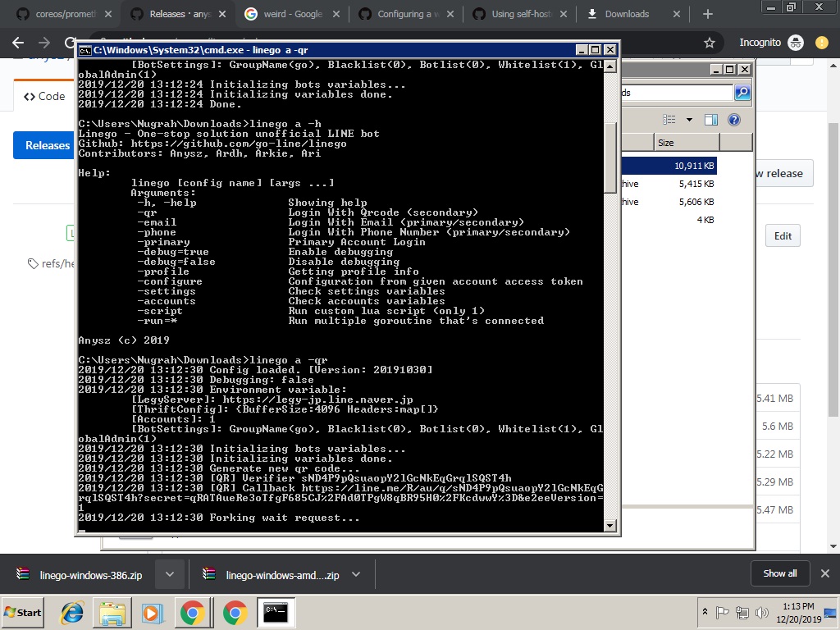Select the 4 KB file row
This screenshot has width=840, height=630.
pyautogui.click(x=669, y=220)
